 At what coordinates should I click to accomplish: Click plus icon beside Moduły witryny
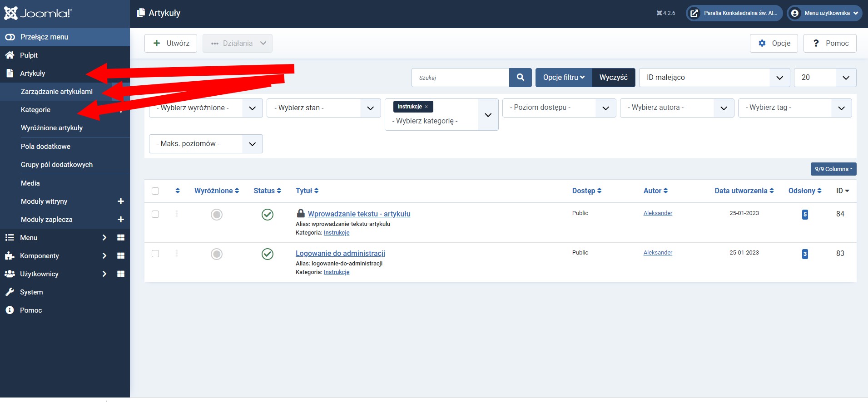pyautogui.click(x=121, y=201)
